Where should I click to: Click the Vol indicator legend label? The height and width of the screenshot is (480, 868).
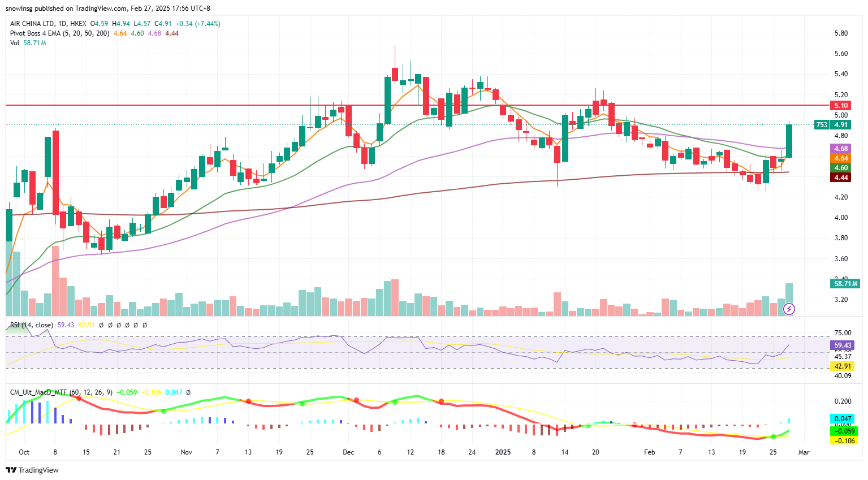(15, 43)
